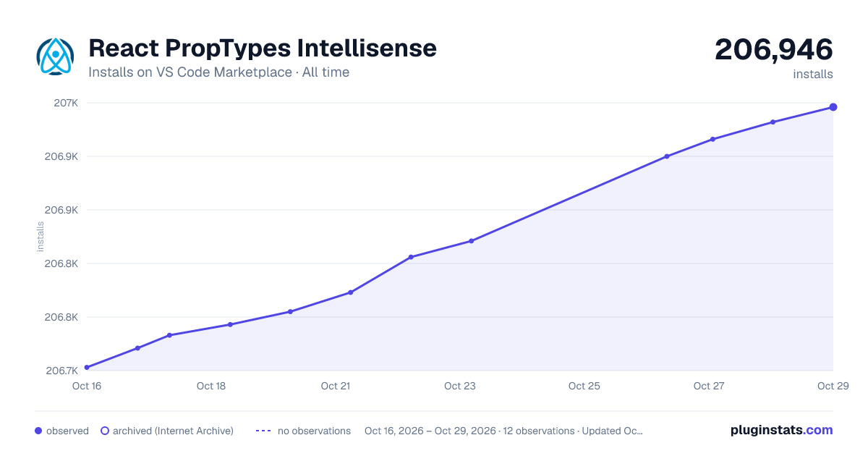Click the archived (Internet Archive) legend circle
The image size is (868, 456).
pyautogui.click(x=104, y=431)
